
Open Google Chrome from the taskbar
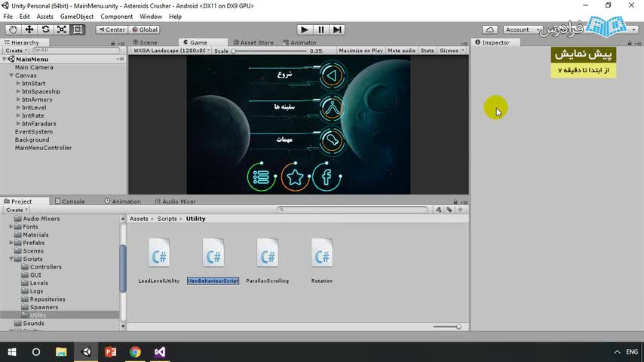tap(135, 352)
